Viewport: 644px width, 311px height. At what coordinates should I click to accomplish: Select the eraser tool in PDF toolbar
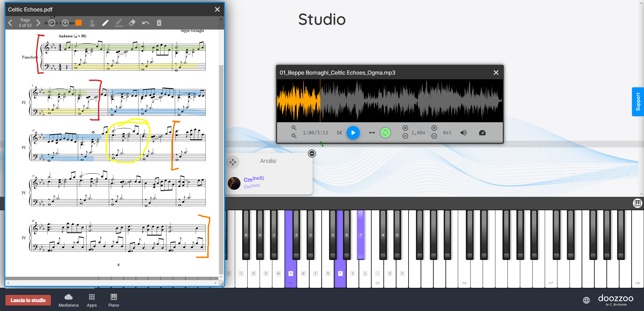coord(132,23)
